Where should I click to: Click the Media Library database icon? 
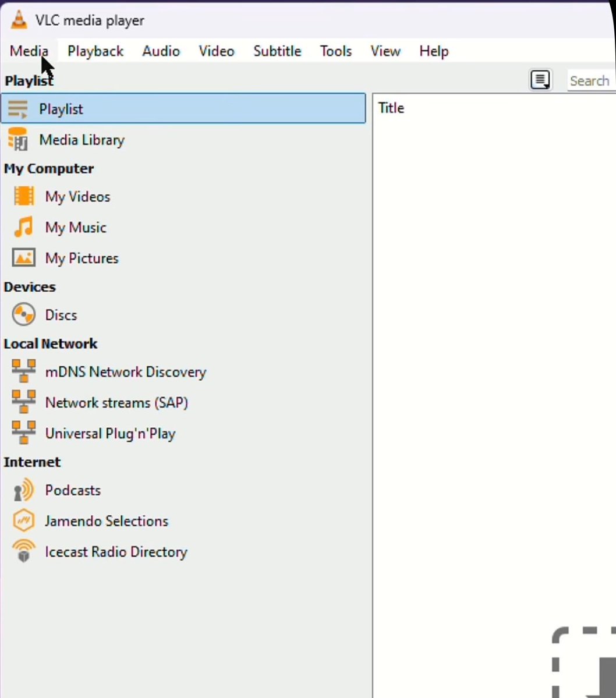pos(18,139)
